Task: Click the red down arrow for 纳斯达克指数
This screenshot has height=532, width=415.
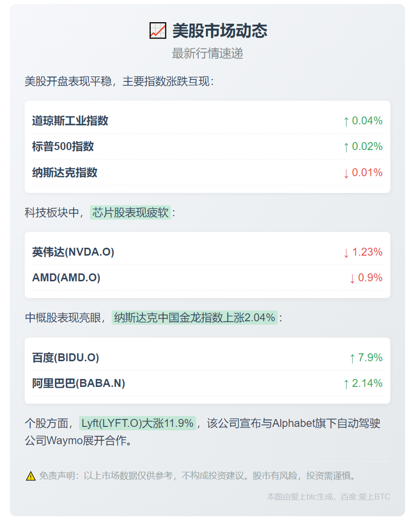Action: pyautogui.click(x=346, y=173)
